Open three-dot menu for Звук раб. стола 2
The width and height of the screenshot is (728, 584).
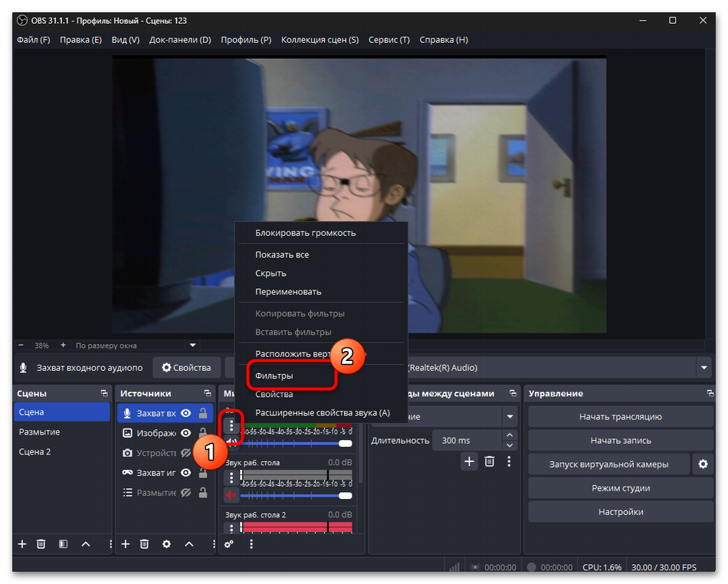(231, 528)
